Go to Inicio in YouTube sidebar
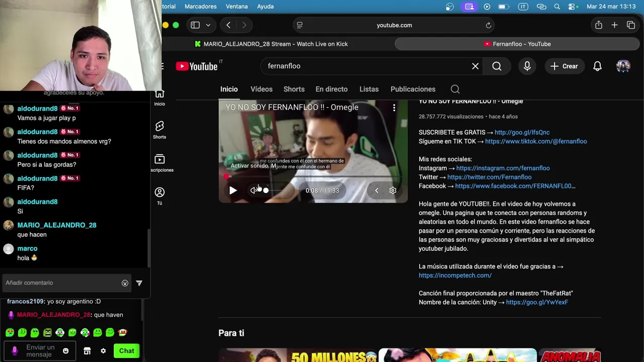The width and height of the screenshot is (644, 362). (x=159, y=97)
